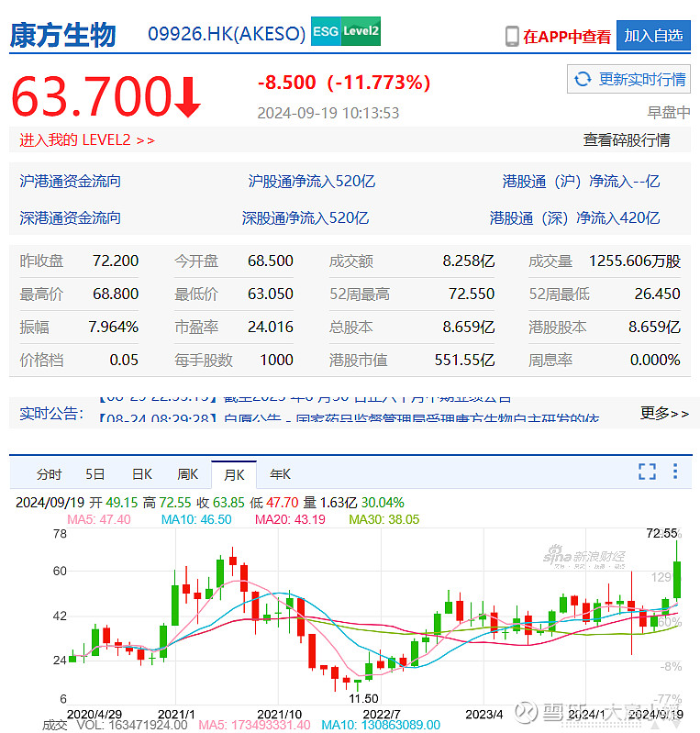Viewport: 700px width, 733px height.
Task: Click the 11.50 low price marker
Action: pos(364,699)
